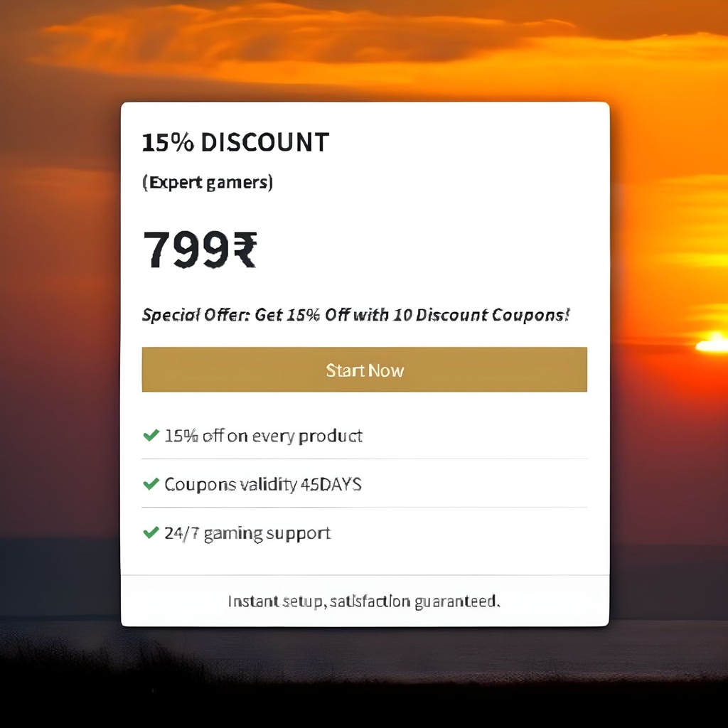Select the 15% DISCOUNT heading
The width and height of the screenshot is (728, 728).
tap(235, 142)
